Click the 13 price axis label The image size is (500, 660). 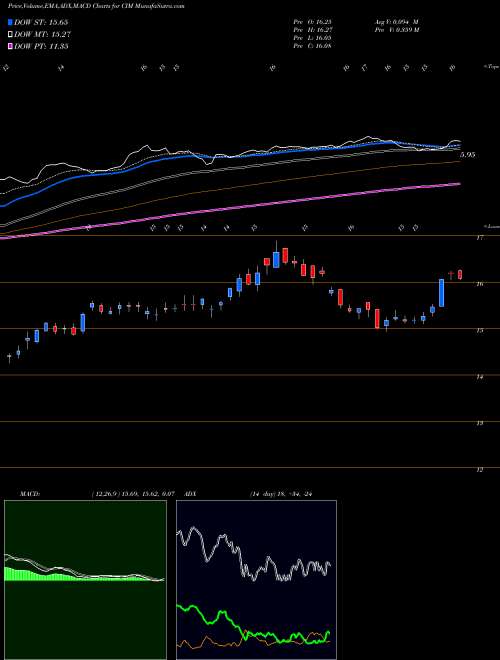coord(480,423)
